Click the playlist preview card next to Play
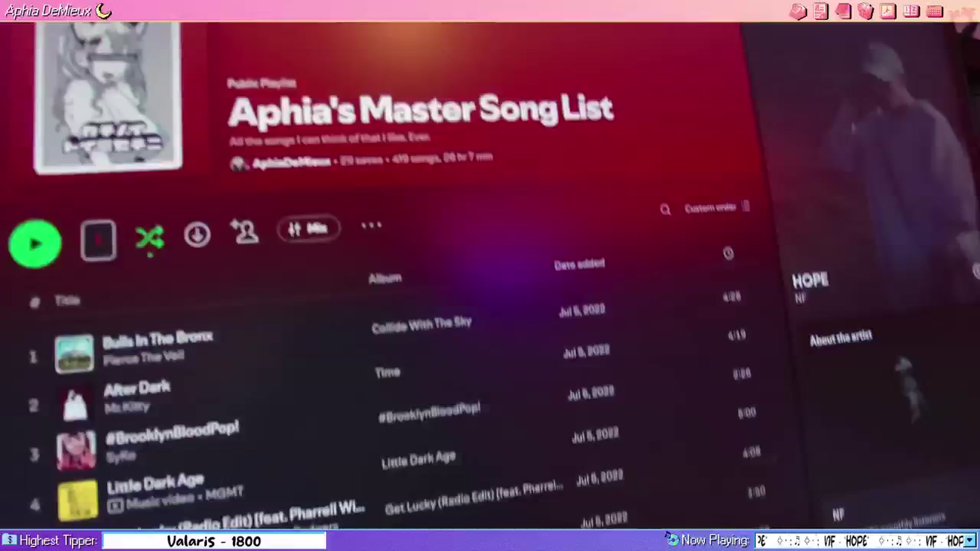This screenshot has height=551, width=980. coord(98,240)
